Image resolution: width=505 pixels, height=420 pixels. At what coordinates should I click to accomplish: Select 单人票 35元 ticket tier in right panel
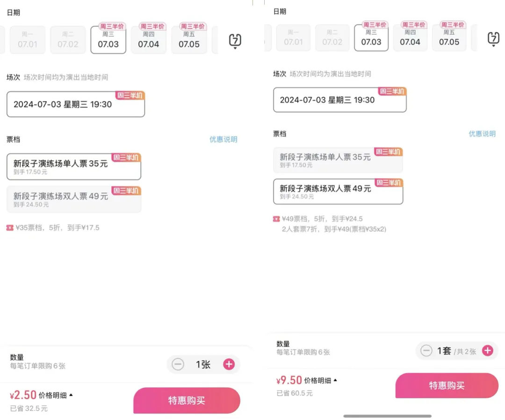point(338,160)
